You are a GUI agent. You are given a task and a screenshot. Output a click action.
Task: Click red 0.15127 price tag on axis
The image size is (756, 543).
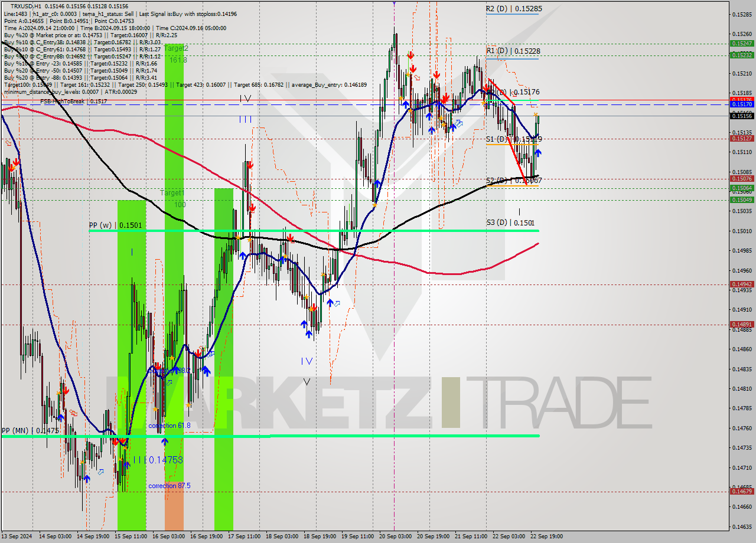pyautogui.click(x=742, y=138)
